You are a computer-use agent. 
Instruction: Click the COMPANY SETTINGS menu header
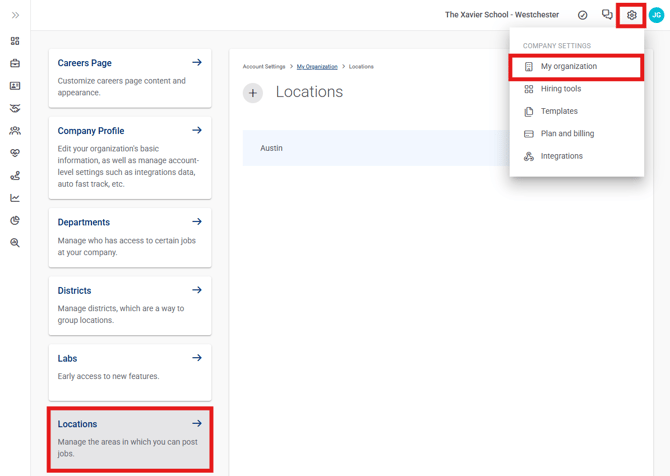[x=557, y=46]
